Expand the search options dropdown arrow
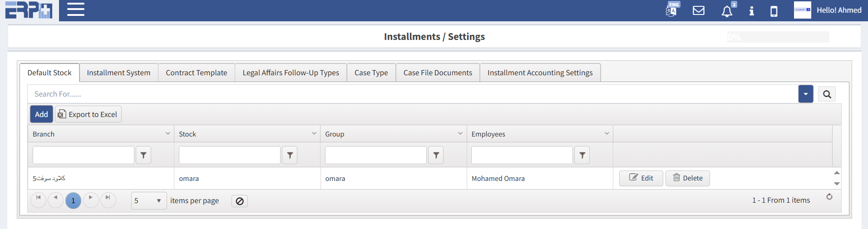 [805, 94]
